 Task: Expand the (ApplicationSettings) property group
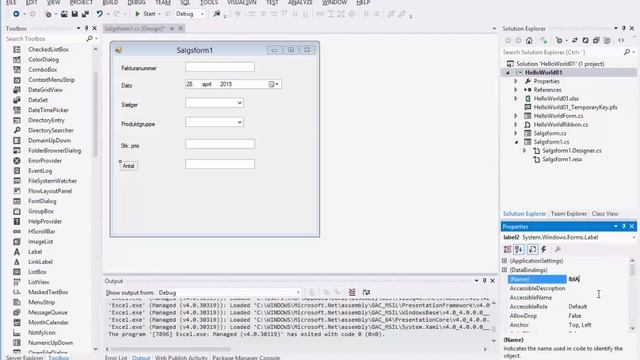point(504,261)
